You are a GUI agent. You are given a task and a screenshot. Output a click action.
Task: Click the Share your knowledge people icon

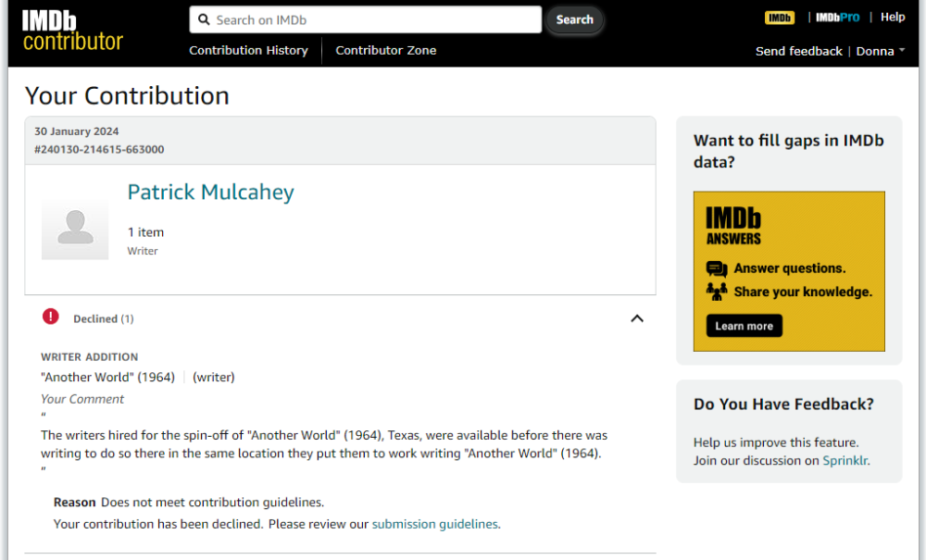pos(717,290)
